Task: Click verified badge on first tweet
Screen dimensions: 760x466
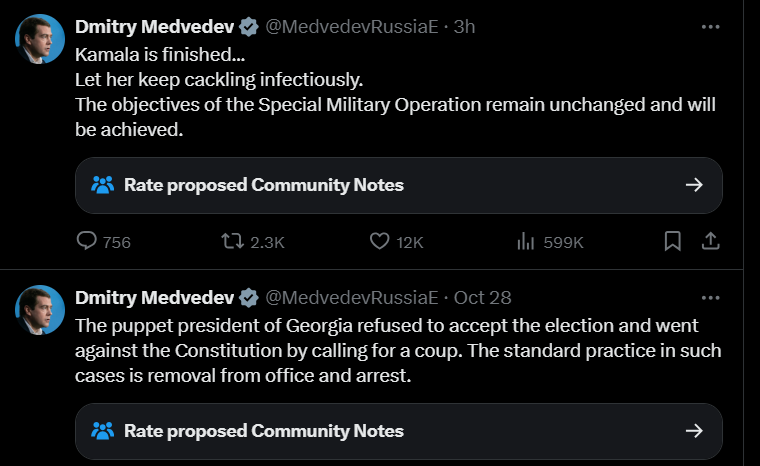Action: point(248,26)
